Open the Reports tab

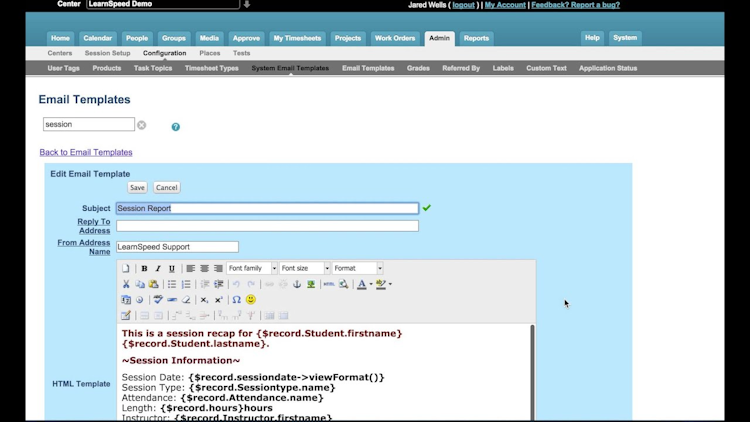click(476, 38)
